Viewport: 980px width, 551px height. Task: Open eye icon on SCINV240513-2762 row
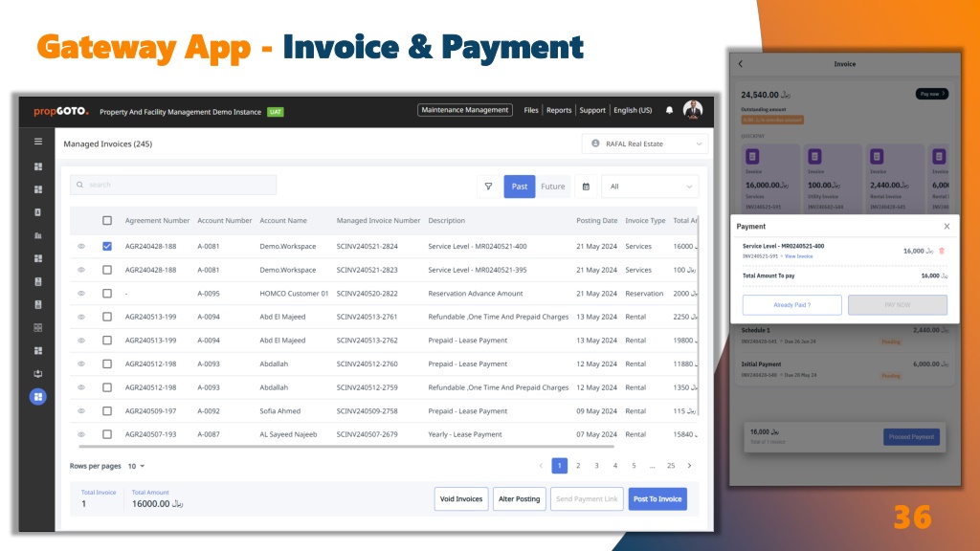pyautogui.click(x=81, y=341)
